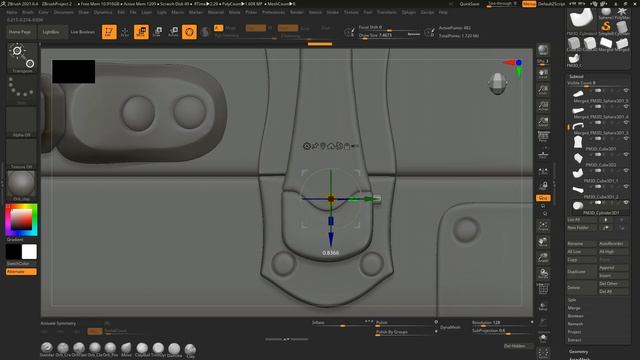The height and width of the screenshot is (360, 640).
Task: Open the current brush thumbnail (Transpose)
Action: [x=21, y=58]
